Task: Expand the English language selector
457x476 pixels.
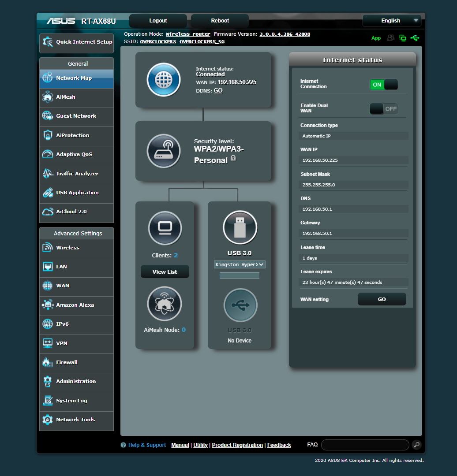Action: 391,20
